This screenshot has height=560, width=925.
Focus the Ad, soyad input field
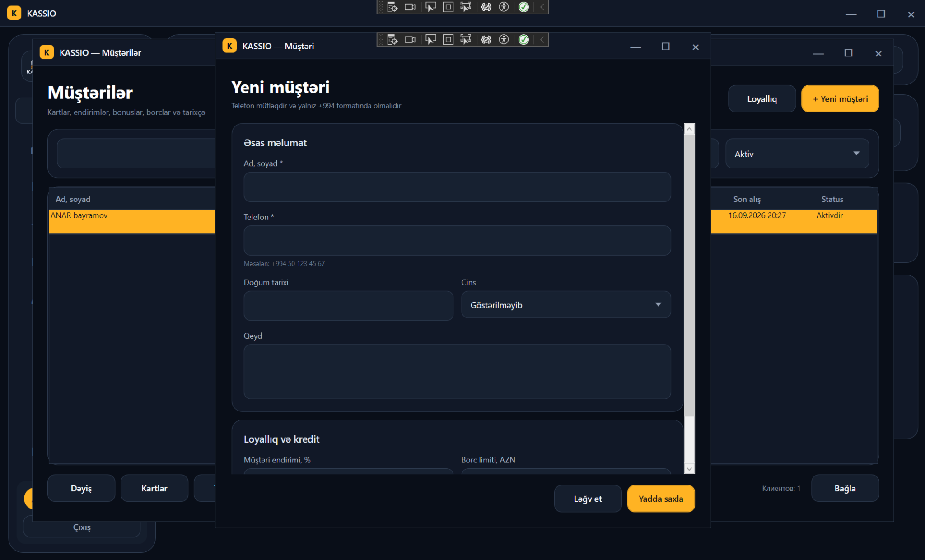[457, 187]
